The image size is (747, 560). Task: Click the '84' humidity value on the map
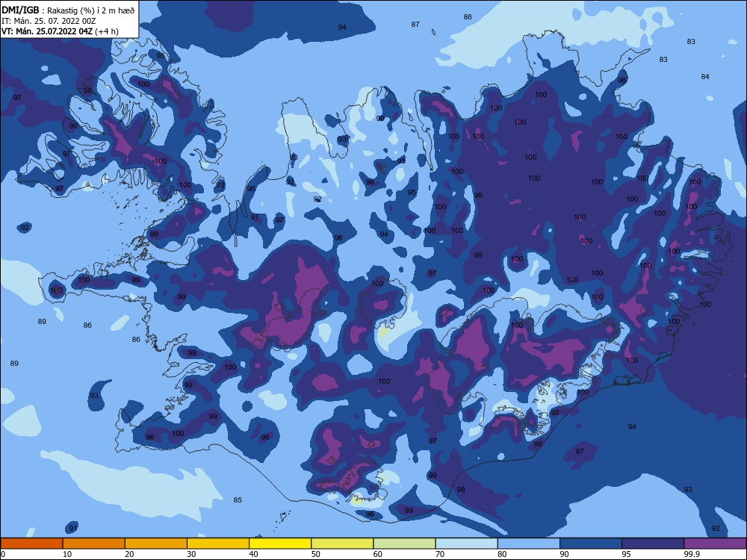tap(705, 77)
